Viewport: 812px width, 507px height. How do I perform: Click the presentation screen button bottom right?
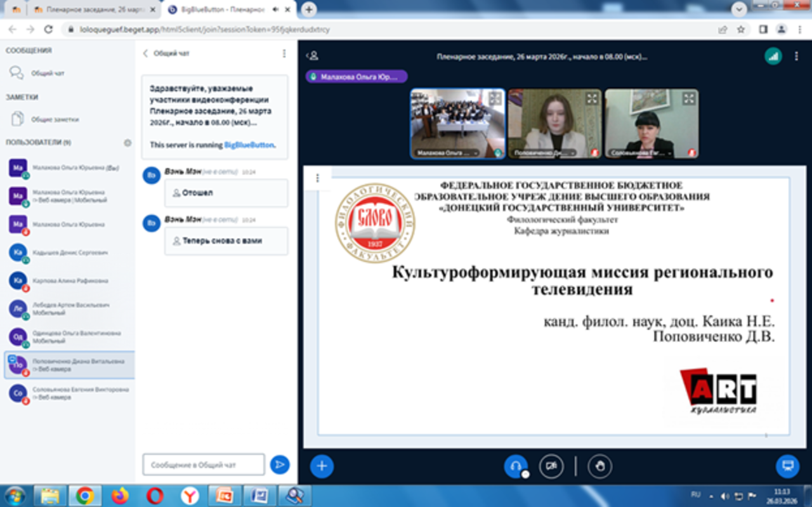787,466
